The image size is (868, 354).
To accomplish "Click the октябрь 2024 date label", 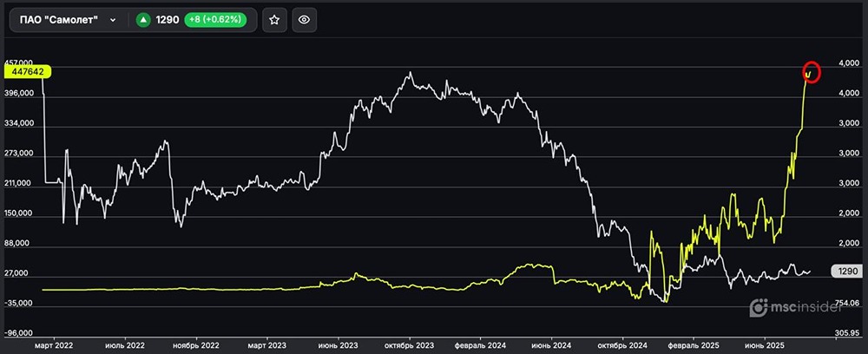I will [x=622, y=344].
